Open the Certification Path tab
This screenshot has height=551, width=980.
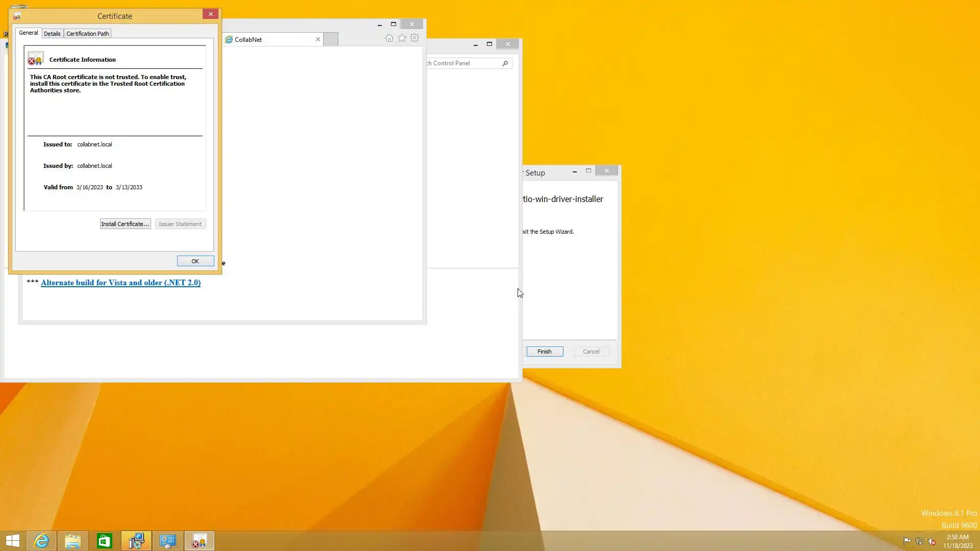click(87, 34)
